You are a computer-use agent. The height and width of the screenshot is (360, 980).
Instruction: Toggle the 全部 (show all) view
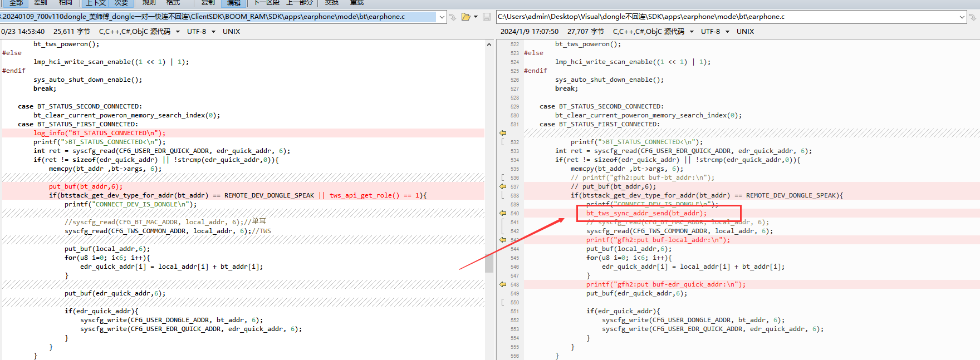[16, 3]
